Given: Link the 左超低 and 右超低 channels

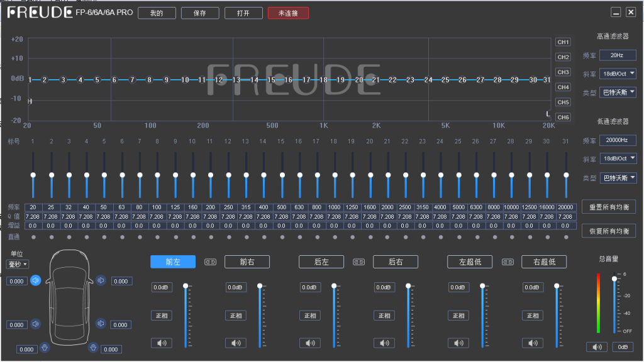Looking at the screenshot, I should click(508, 262).
